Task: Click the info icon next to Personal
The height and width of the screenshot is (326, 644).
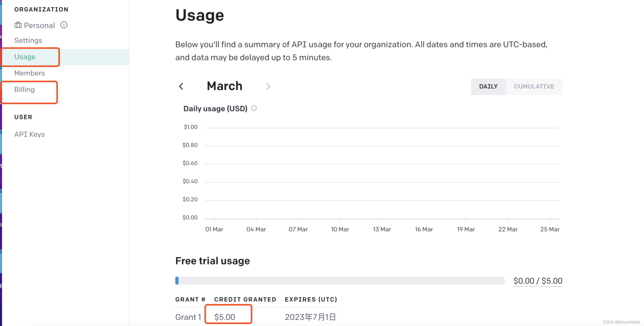Action: 64,25
